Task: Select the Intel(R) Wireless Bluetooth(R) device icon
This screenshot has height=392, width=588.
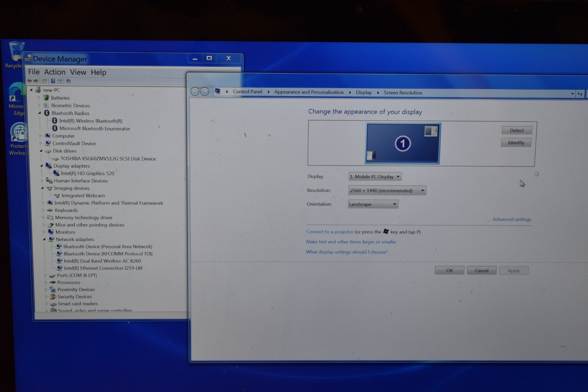Action: pyautogui.click(x=54, y=121)
